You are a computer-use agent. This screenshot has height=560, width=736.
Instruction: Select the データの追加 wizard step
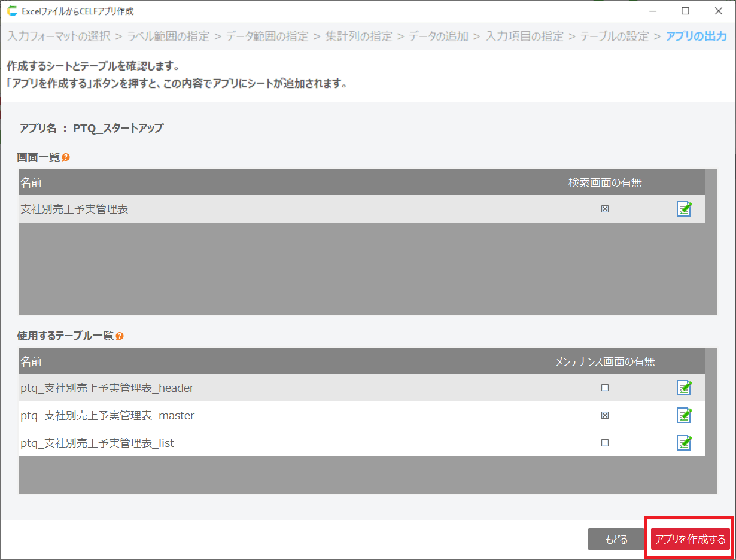[439, 36]
